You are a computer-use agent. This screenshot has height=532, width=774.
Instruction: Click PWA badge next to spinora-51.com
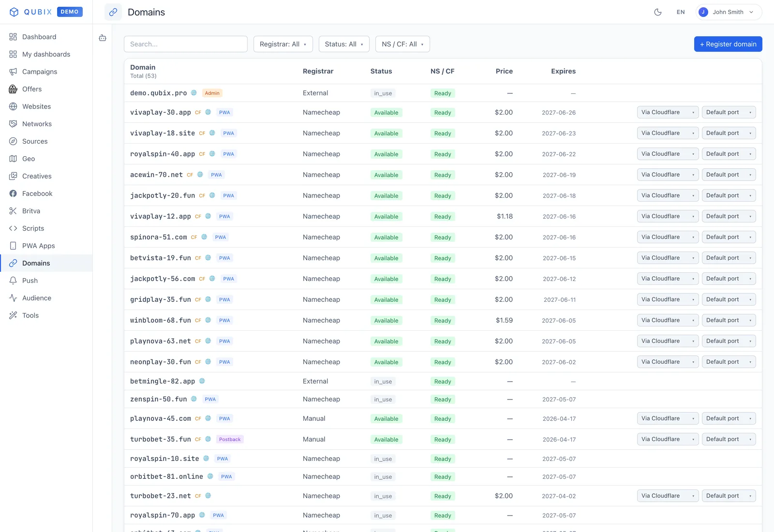coord(221,237)
